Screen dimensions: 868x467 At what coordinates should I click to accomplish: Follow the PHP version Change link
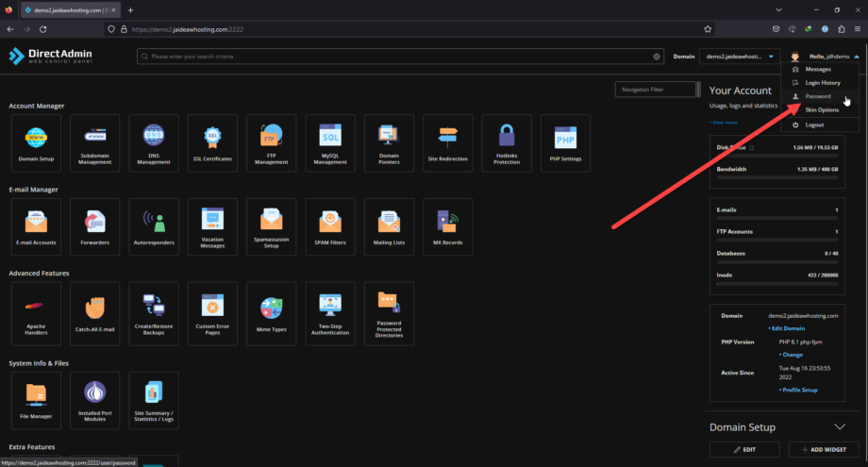coord(791,355)
